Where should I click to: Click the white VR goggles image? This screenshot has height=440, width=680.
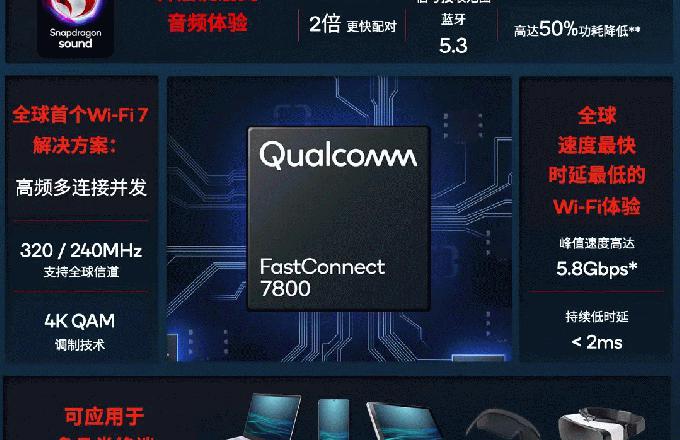601,424
